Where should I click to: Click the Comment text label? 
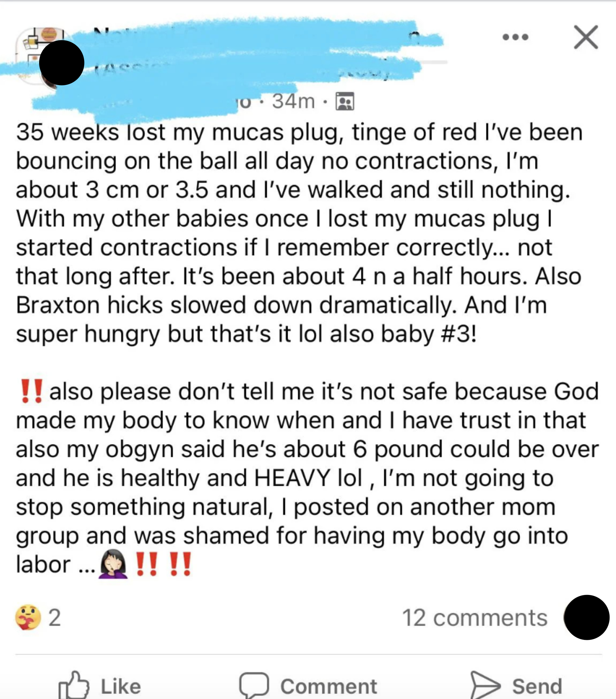pos(329,686)
